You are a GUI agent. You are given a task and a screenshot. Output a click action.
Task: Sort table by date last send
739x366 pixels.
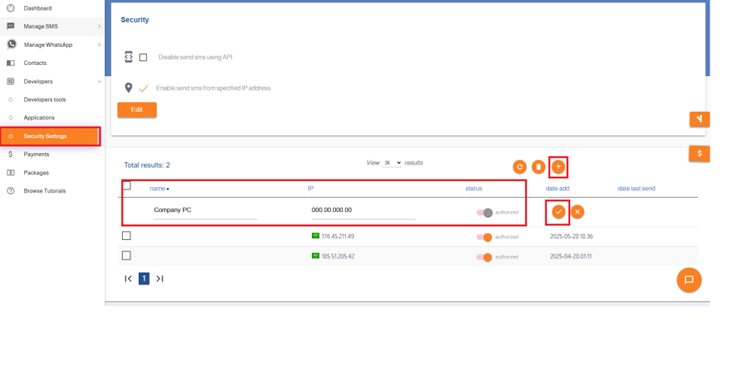[636, 188]
